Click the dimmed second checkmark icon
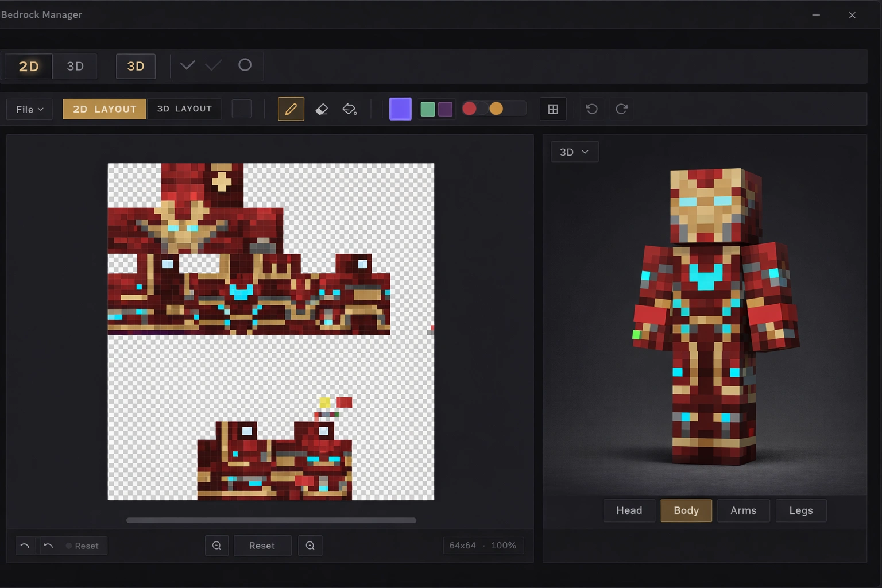The image size is (882, 588). tap(214, 65)
